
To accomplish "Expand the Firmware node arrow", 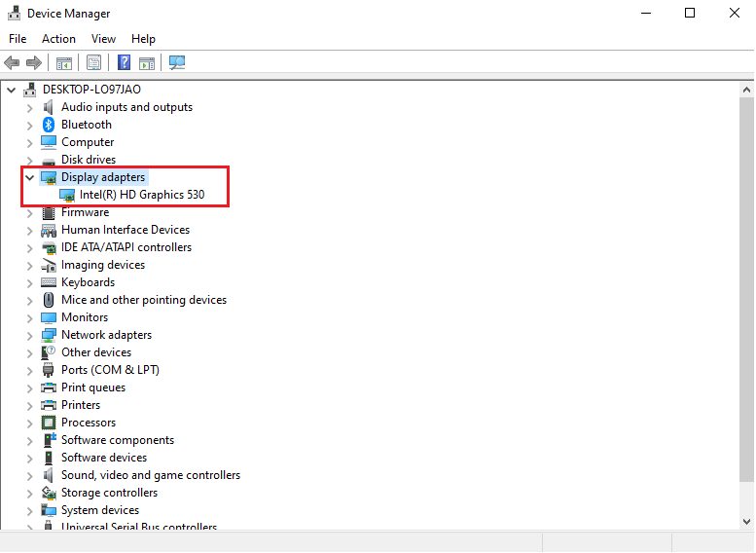I will (x=30, y=213).
